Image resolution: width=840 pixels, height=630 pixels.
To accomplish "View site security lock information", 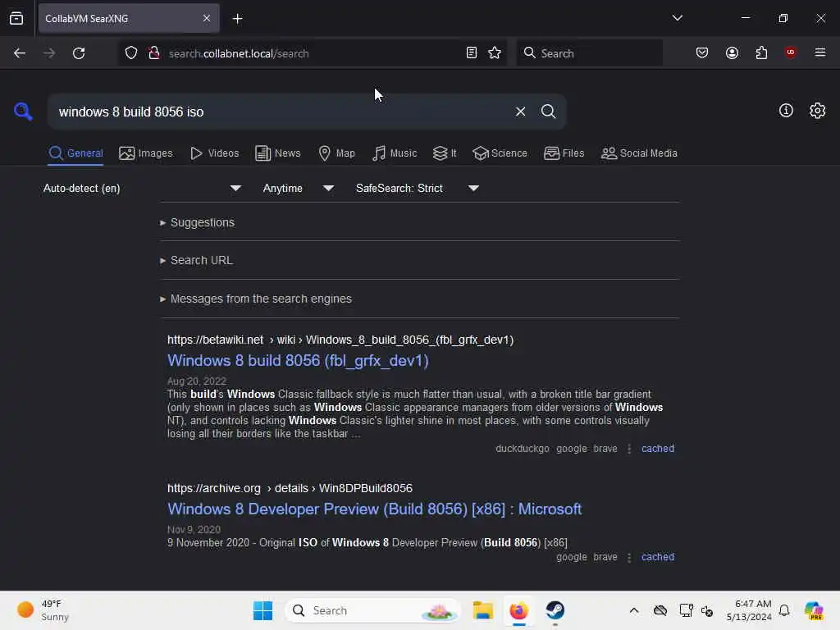I will point(153,53).
